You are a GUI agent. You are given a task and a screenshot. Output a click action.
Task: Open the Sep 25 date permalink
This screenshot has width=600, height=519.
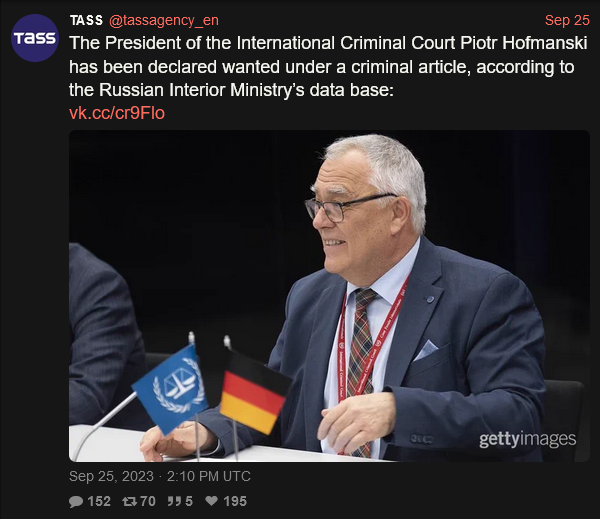pyautogui.click(x=567, y=20)
